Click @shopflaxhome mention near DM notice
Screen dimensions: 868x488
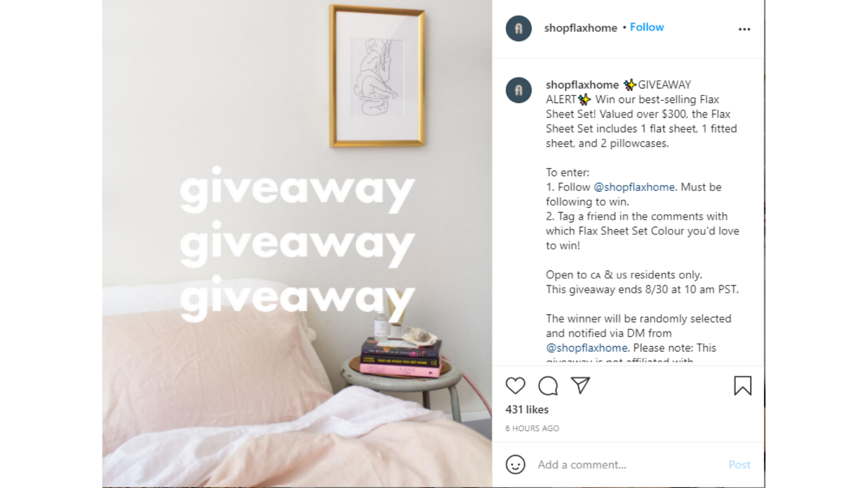pos(586,348)
